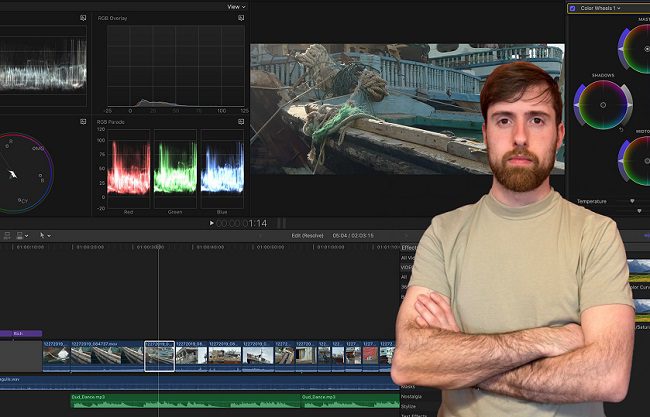Select the arrow Select tool
The image size is (650, 417).
click(x=42, y=235)
